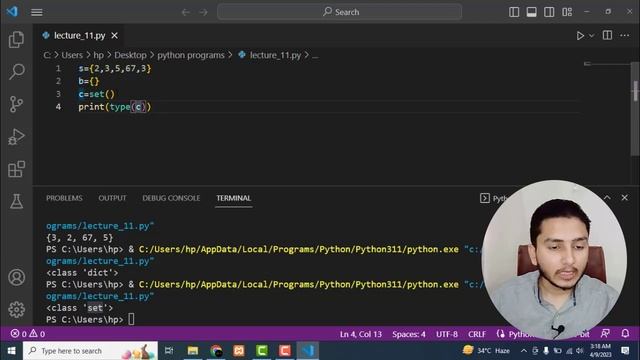Viewport: 640px width, 360px height.
Task: Open the Explorer view in activity bar
Action: tap(16, 40)
